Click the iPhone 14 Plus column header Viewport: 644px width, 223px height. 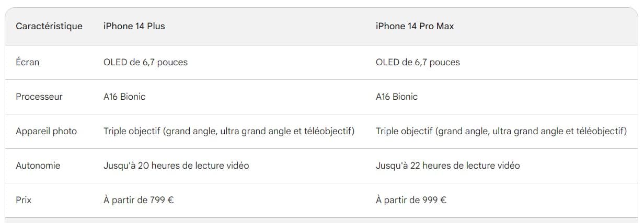click(134, 26)
